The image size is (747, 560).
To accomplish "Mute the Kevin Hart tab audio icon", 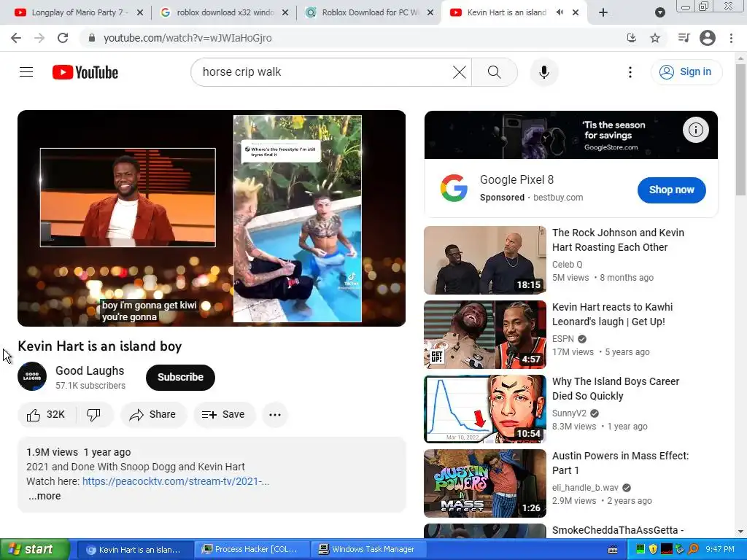I will coord(560,12).
